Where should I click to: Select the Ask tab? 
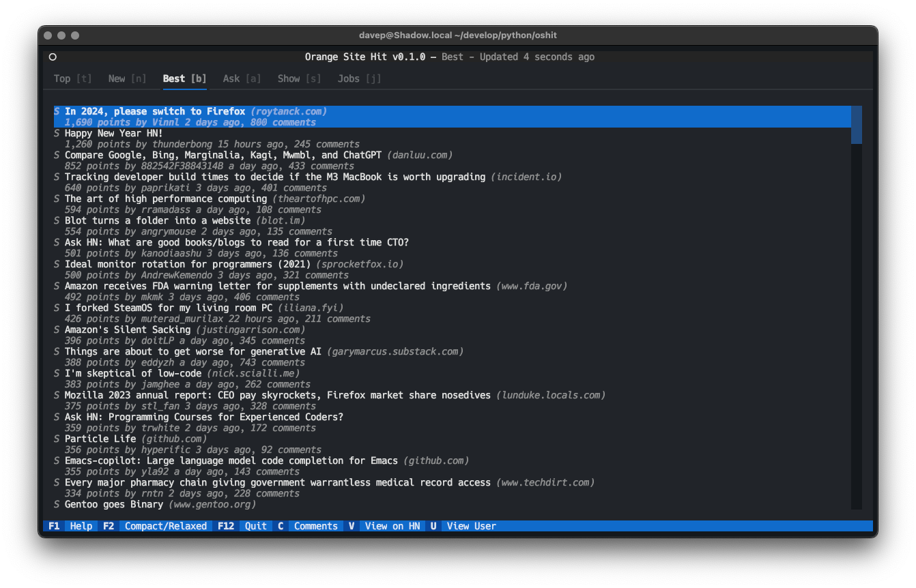[x=242, y=78]
